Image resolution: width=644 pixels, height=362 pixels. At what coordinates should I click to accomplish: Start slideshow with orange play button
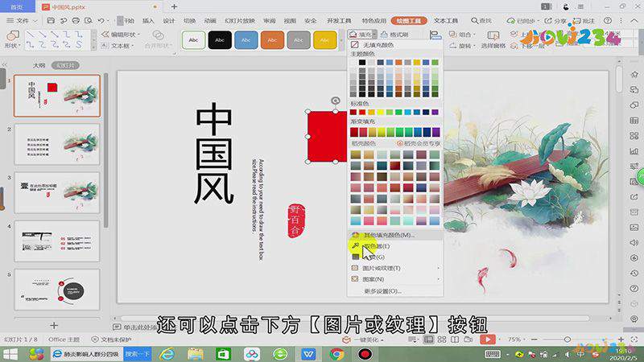[x=488, y=339]
